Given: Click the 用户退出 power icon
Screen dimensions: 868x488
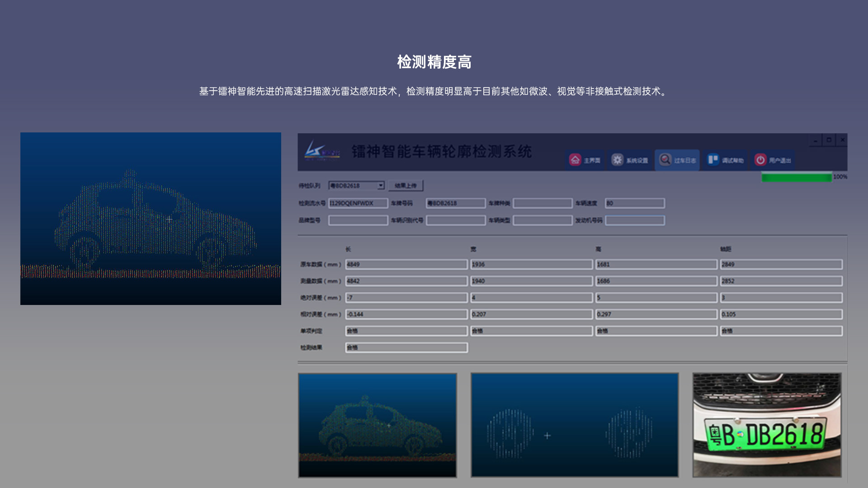Looking at the screenshot, I should point(760,160).
